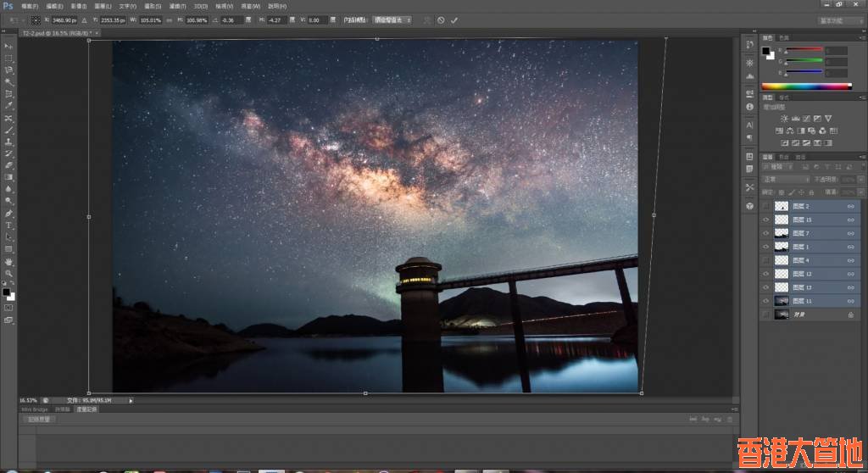Hide layer 圖層 1

(766, 247)
